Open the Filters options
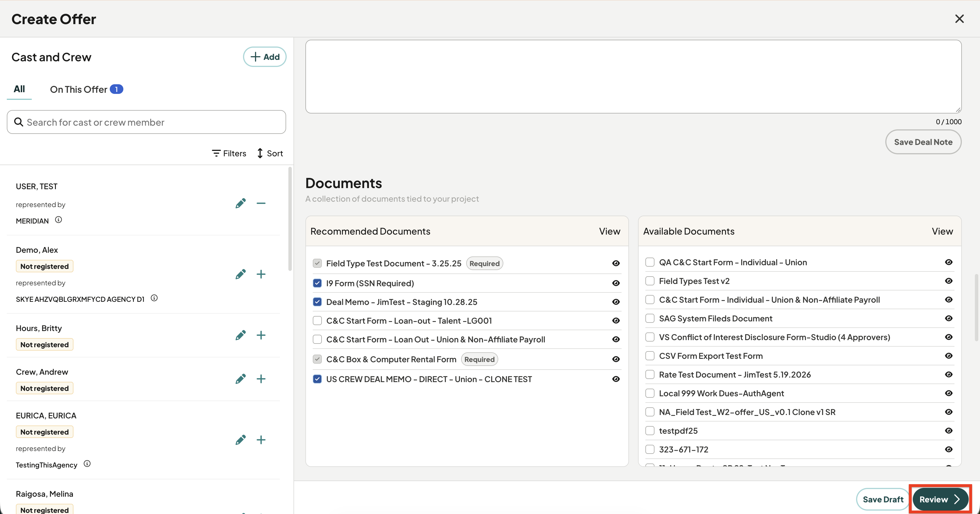This screenshot has width=980, height=514. coord(229,153)
